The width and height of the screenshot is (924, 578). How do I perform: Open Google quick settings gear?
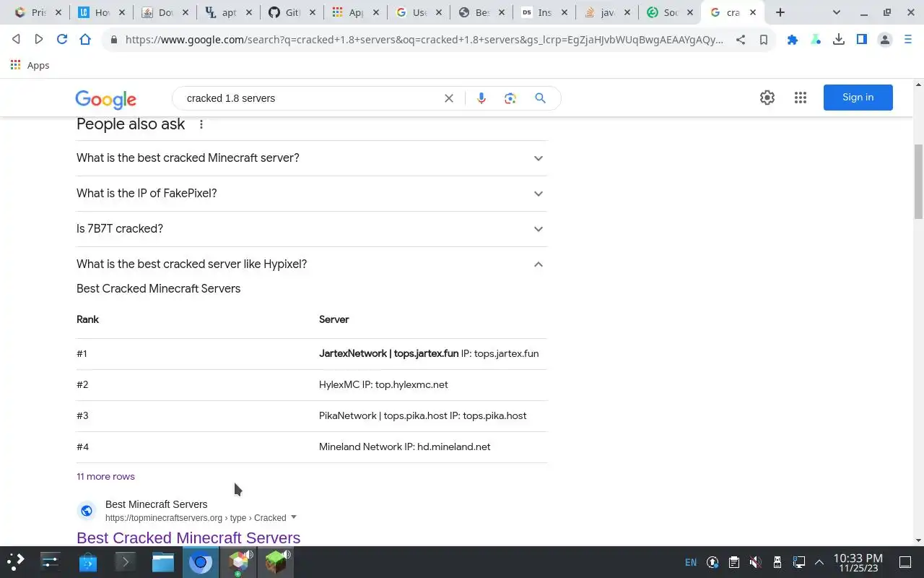767,98
